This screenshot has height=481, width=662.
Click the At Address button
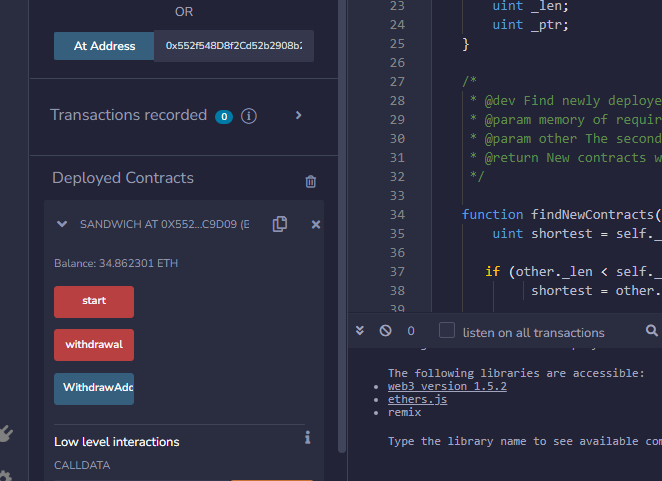pos(104,46)
